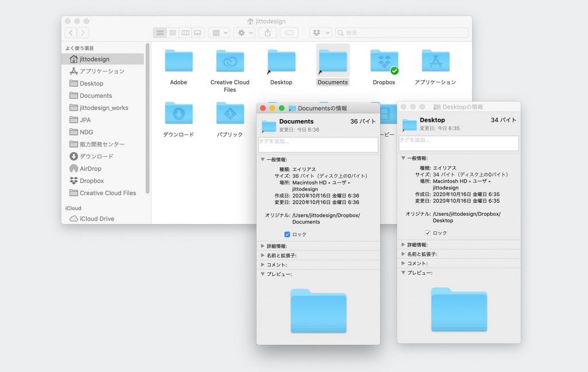The image size is (588, 372).
Task: Open the Dropbox toolbar menu
Action: coord(320,33)
